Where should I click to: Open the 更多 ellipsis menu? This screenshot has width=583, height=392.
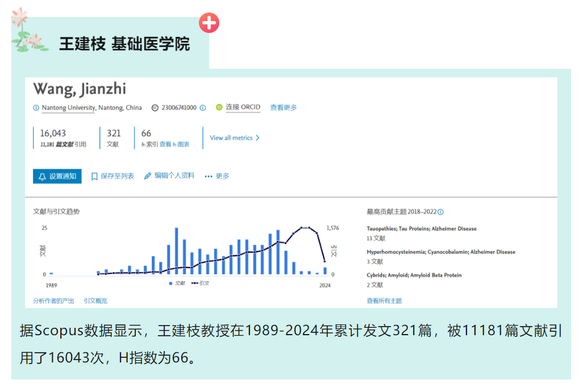pos(217,176)
